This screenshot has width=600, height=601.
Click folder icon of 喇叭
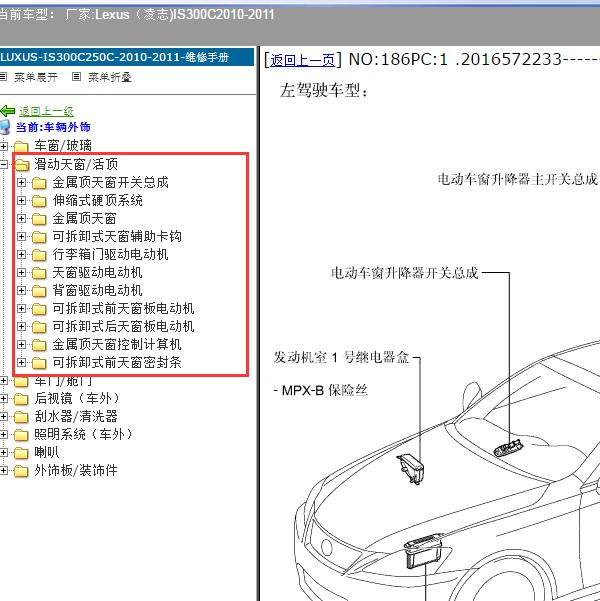point(21,453)
